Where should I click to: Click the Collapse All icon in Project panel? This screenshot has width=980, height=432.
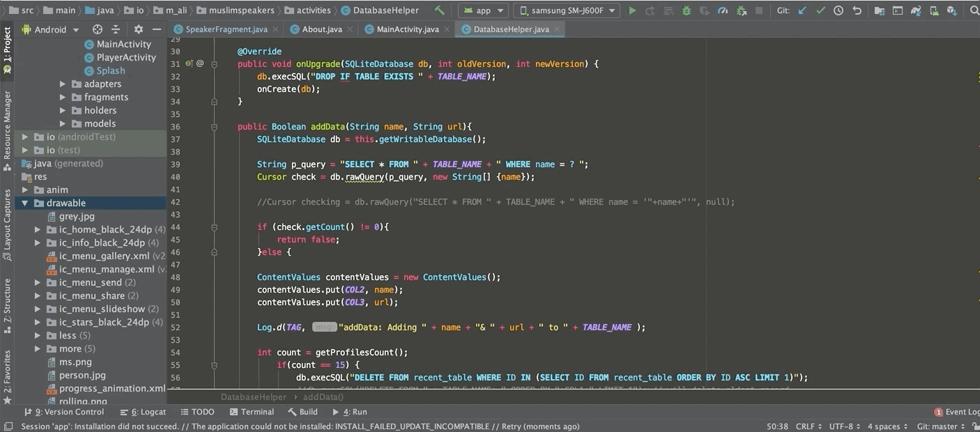click(x=116, y=29)
